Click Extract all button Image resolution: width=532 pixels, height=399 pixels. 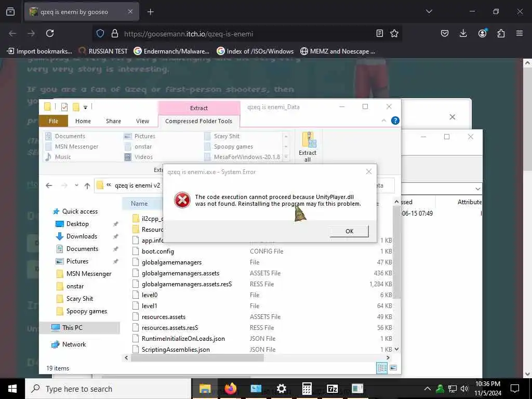click(x=308, y=147)
